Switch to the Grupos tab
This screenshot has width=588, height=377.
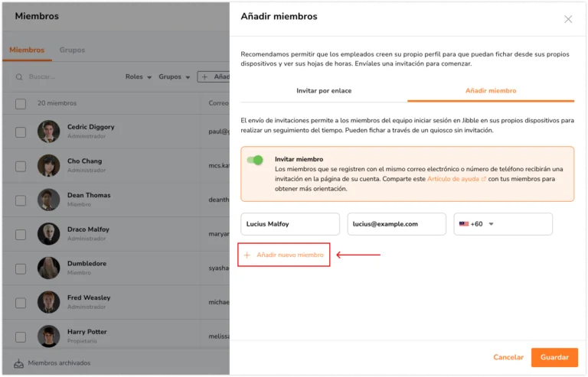[73, 50]
